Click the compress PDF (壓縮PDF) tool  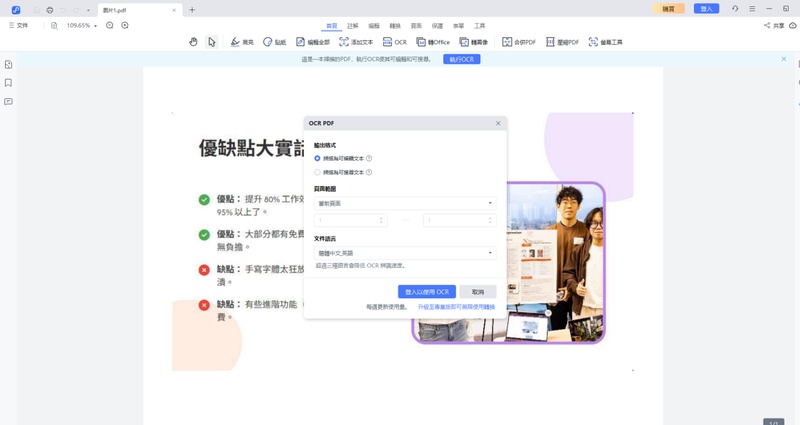click(x=562, y=42)
